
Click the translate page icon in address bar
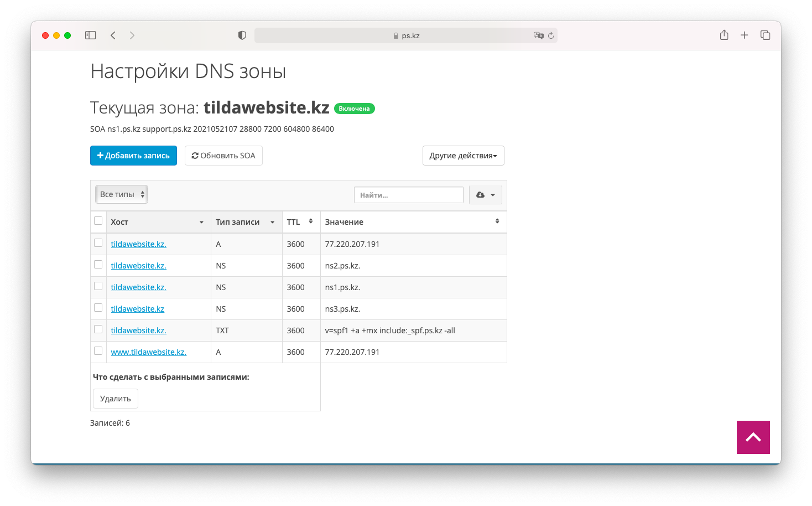click(538, 35)
